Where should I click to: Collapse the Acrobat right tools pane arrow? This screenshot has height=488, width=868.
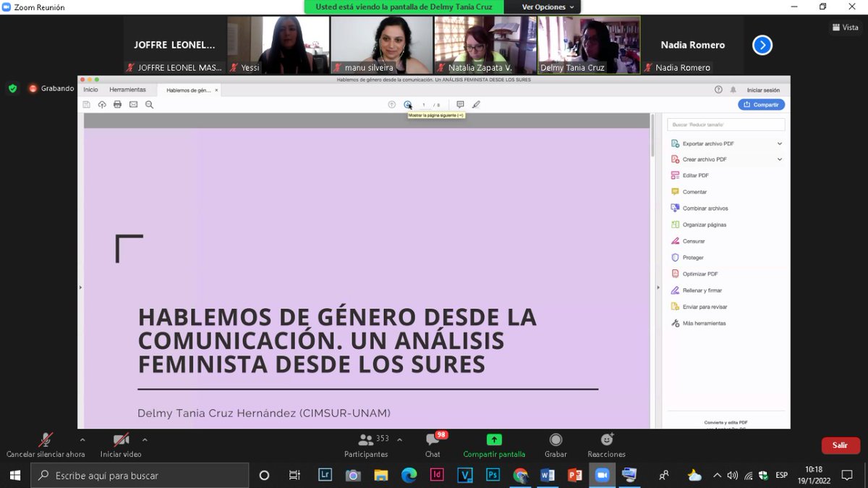658,287
